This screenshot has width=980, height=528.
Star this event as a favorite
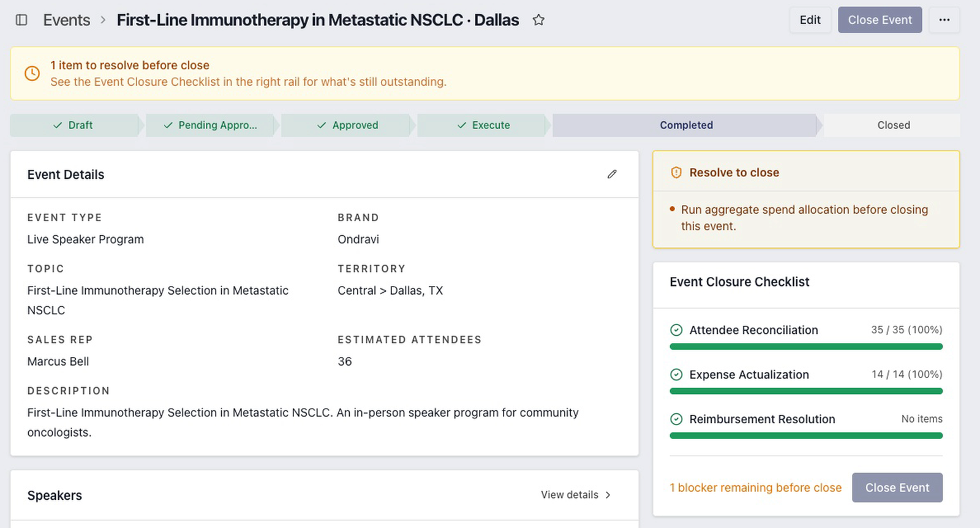538,20
